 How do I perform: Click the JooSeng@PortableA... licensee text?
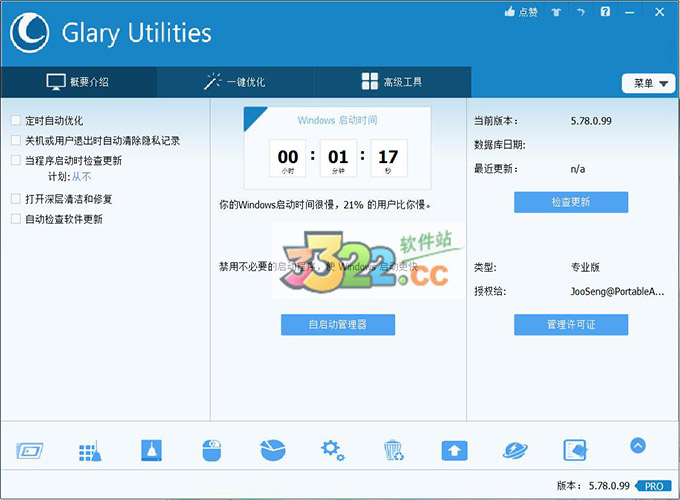(617, 291)
